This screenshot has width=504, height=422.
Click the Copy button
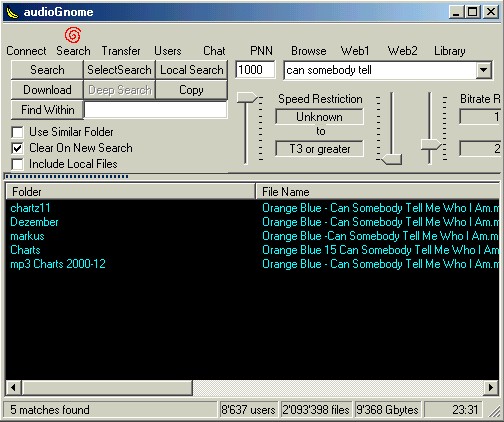coord(192,90)
